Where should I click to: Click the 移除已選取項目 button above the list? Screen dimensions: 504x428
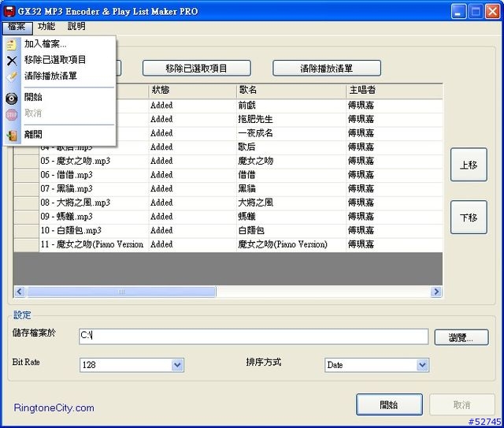click(x=196, y=69)
